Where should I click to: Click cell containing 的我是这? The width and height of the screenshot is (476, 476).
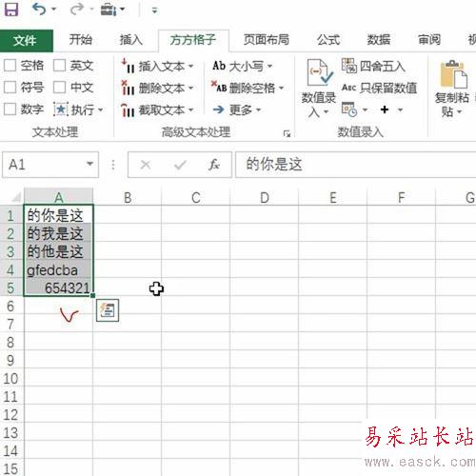point(58,233)
